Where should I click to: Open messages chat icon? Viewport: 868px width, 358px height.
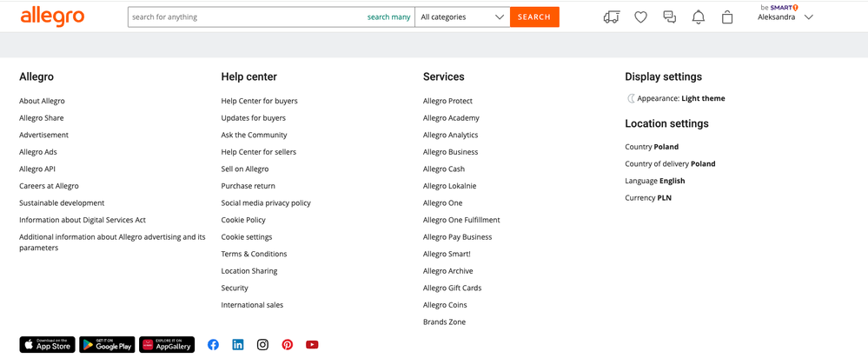670,17
